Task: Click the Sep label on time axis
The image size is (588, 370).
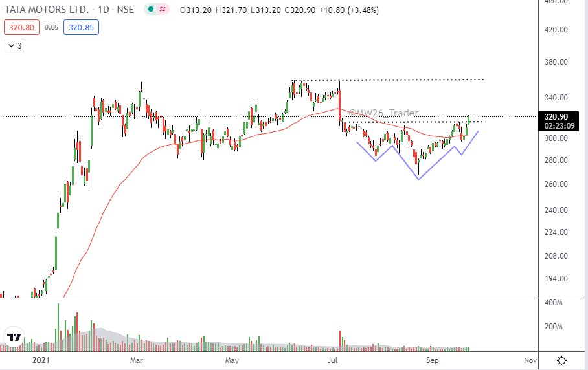Action: point(432,360)
